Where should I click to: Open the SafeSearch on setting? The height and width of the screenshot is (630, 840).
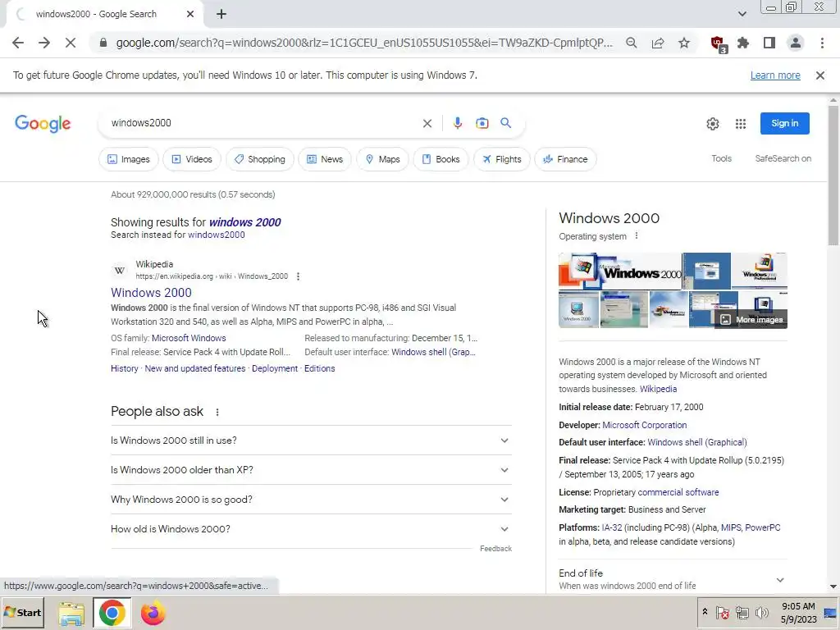(x=783, y=158)
